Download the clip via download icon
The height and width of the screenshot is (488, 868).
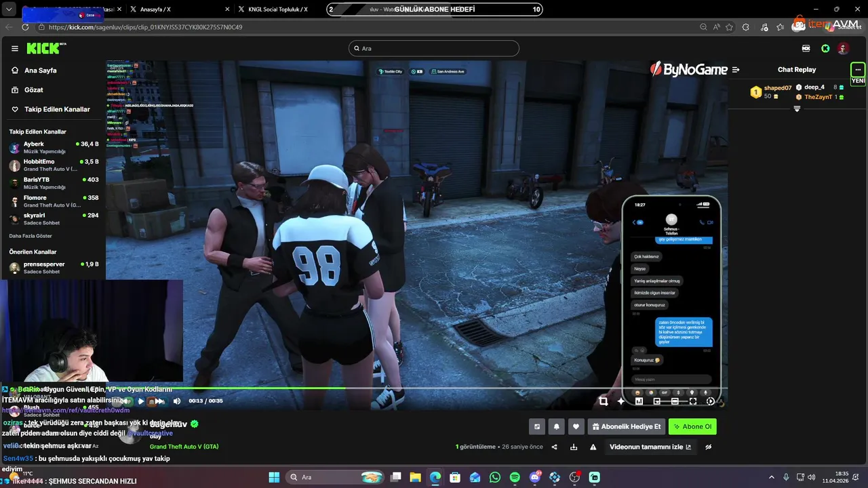(574, 447)
